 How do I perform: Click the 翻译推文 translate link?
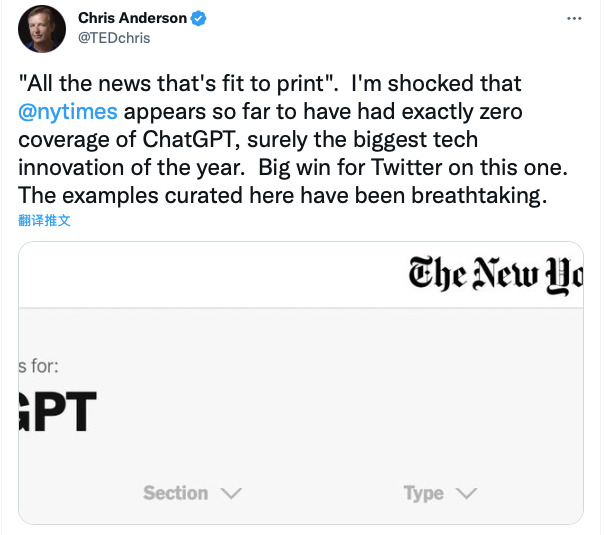(x=43, y=221)
